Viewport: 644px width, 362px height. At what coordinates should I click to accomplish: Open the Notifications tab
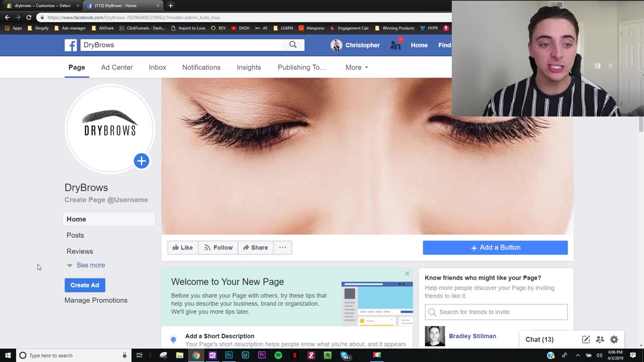201,67
